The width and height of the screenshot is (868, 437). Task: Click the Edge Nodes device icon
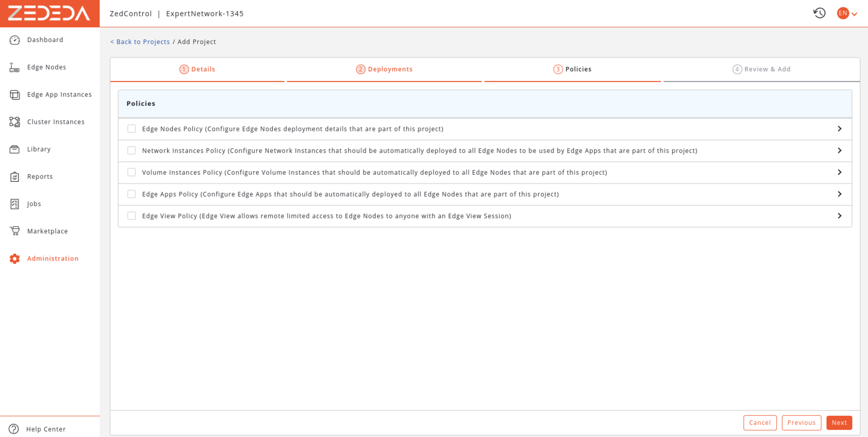pyautogui.click(x=15, y=67)
